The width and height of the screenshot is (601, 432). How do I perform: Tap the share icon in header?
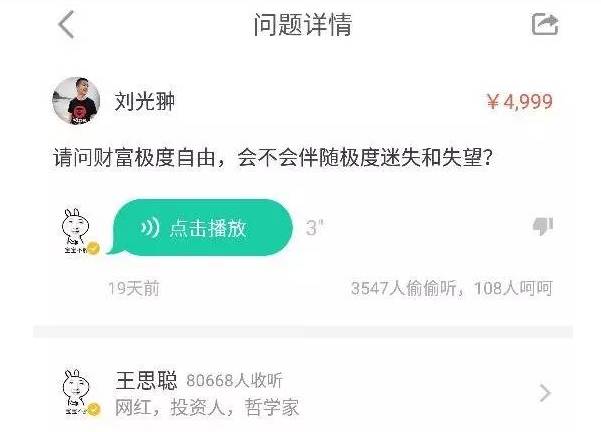tap(545, 24)
